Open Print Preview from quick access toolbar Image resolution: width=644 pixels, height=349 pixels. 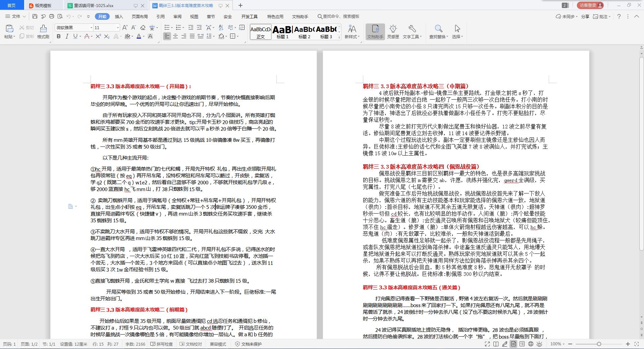click(60, 16)
